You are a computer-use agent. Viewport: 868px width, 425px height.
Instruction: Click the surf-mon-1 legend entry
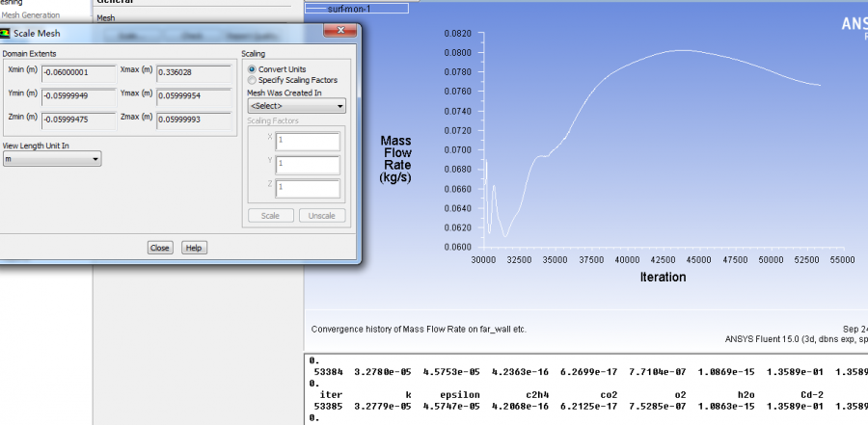click(x=357, y=9)
